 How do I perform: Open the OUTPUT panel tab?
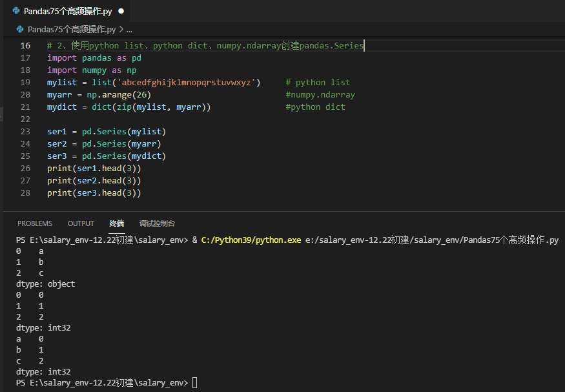click(81, 223)
